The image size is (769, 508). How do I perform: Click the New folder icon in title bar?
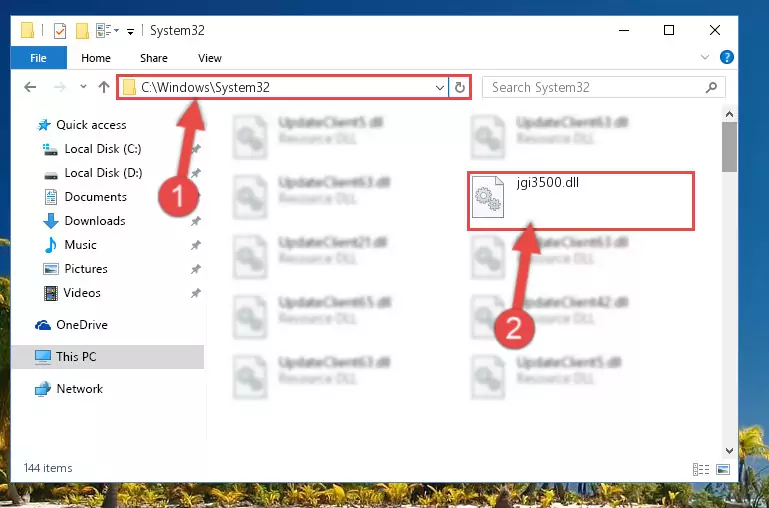[82, 31]
